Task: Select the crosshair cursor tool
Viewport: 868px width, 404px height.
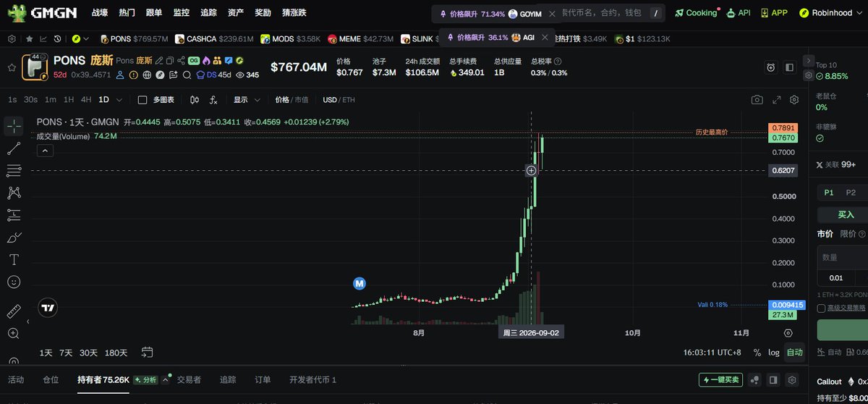Action: (14, 126)
